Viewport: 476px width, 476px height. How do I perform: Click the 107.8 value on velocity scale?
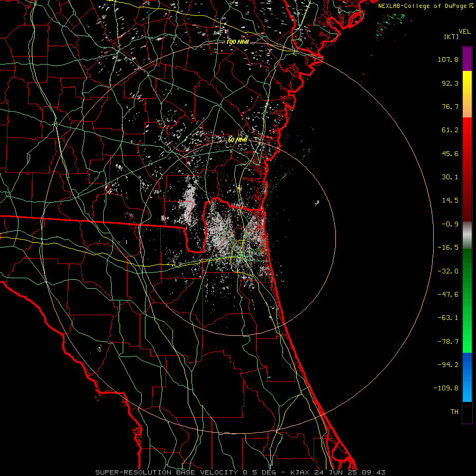pos(448,59)
